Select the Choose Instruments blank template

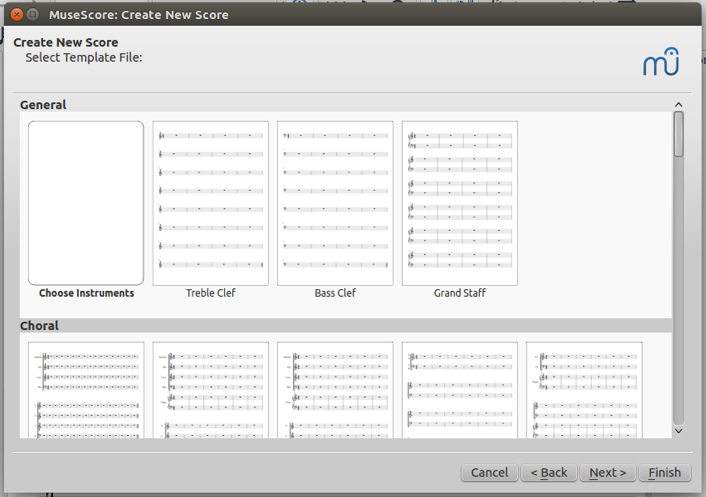[86, 203]
